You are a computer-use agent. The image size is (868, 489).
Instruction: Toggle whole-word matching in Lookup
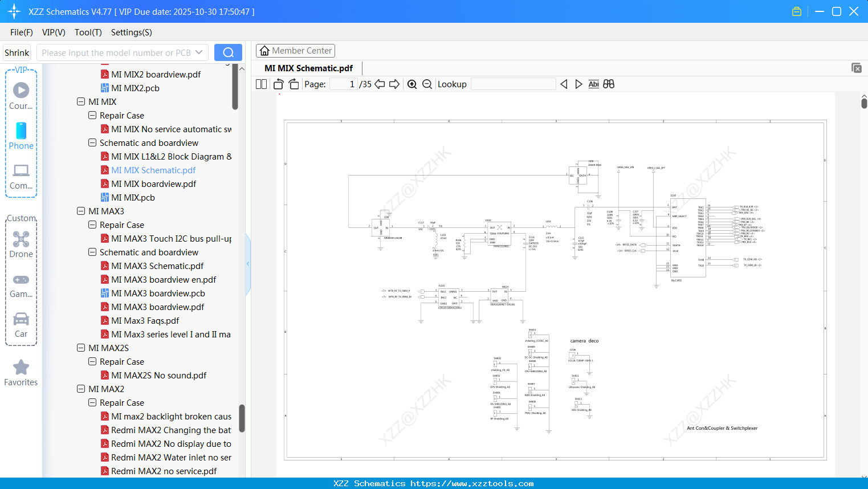[609, 84]
